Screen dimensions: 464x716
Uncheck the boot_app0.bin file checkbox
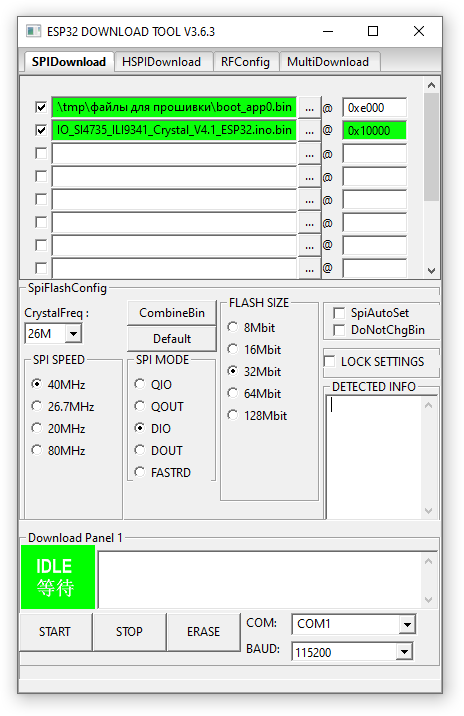[41, 107]
